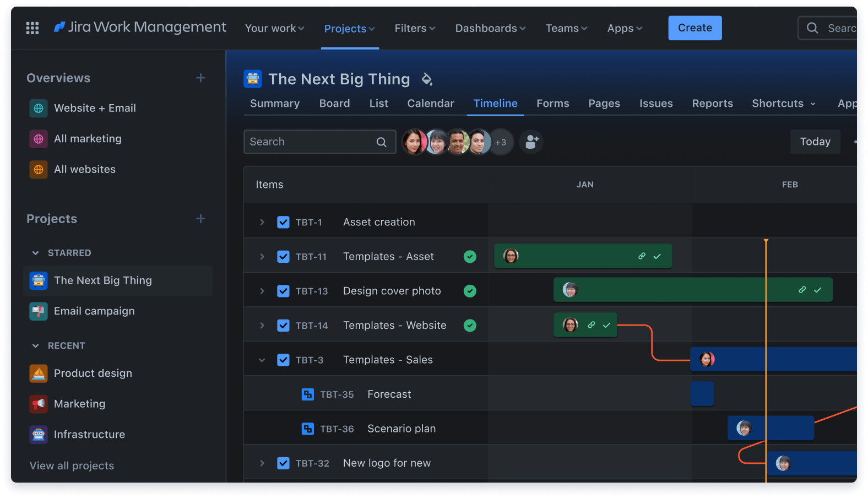The height and width of the screenshot is (498, 868).
Task: Click the subtask icon for TBT-36 Scenario plan
Action: coord(308,429)
